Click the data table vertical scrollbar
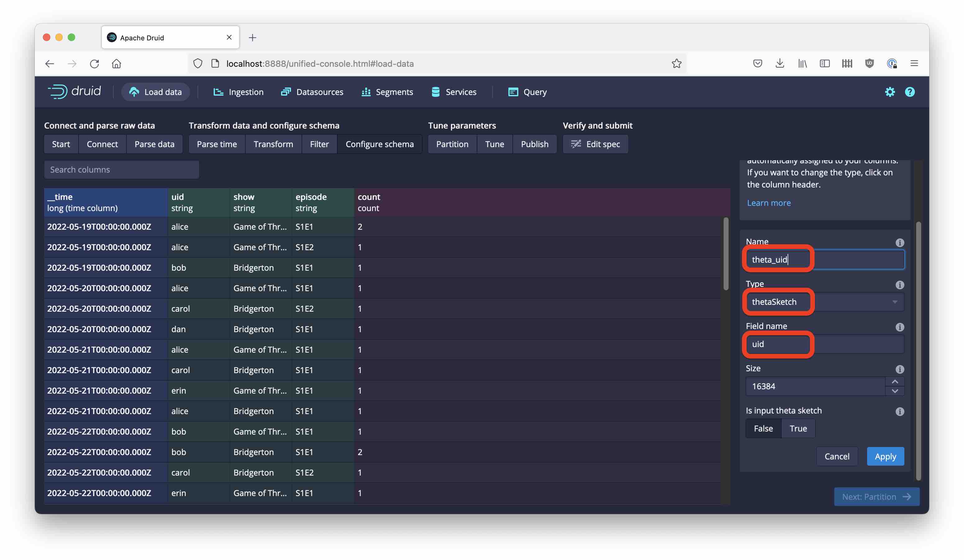 [726, 254]
